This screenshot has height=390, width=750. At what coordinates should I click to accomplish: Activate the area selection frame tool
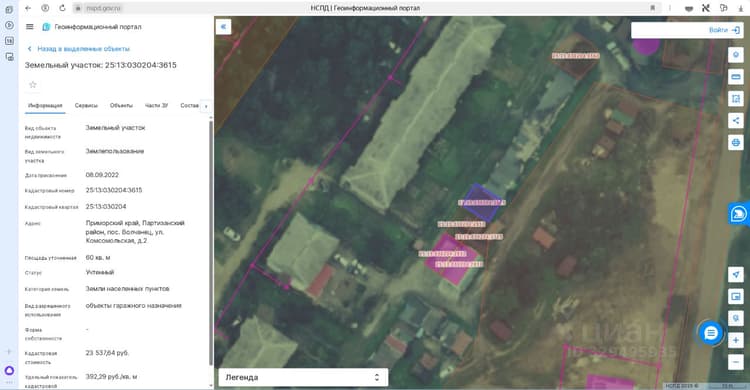(x=736, y=99)
